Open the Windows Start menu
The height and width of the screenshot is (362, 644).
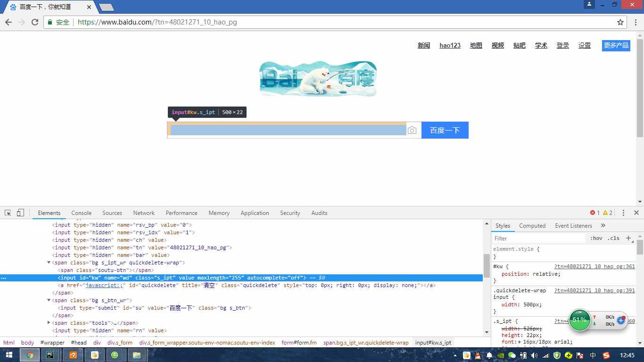(x=9, y=355)
